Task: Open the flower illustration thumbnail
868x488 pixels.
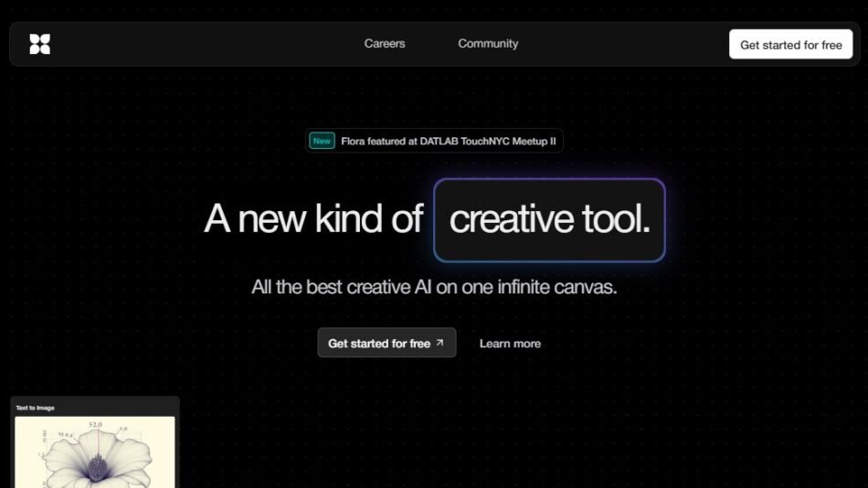Action: click(x=95, y=452)
